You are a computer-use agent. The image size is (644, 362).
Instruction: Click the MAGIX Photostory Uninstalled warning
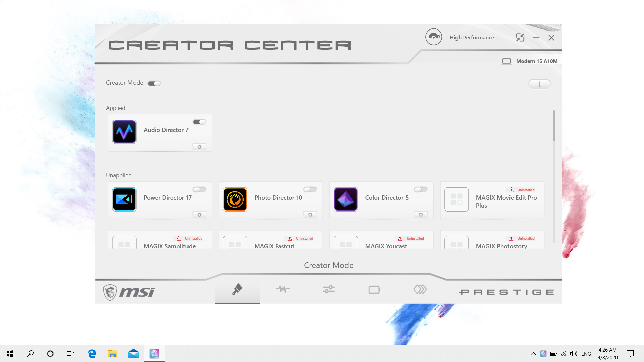(522, 239)
